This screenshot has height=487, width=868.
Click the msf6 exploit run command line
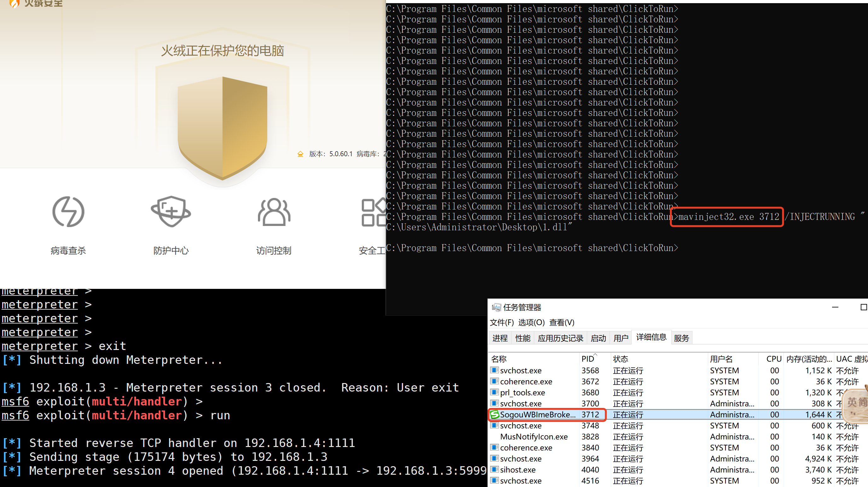click(116, 415)
